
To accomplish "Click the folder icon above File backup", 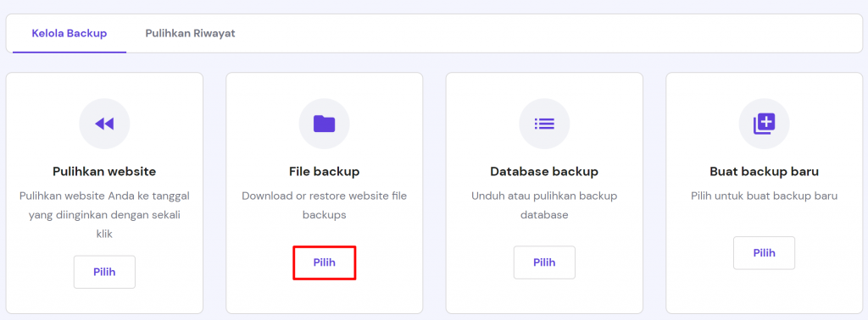I will pyautogui.click(x=325, y=124).
